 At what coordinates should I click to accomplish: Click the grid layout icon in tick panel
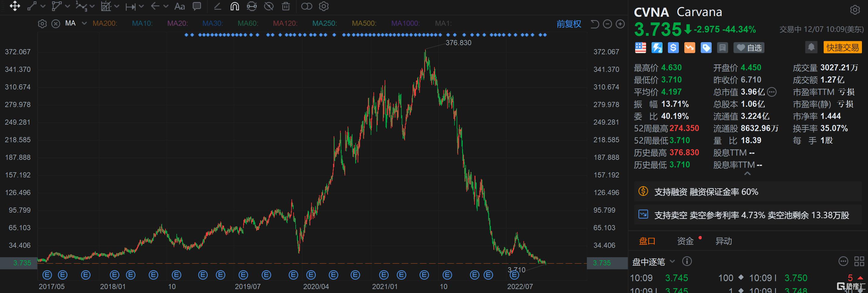[859, 261]
